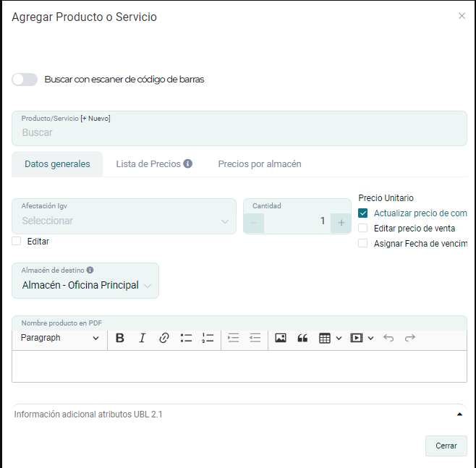Uncheck Actualizar precio de compra checkbox
This screenshot has width=476, height=468.
[363, 213]
